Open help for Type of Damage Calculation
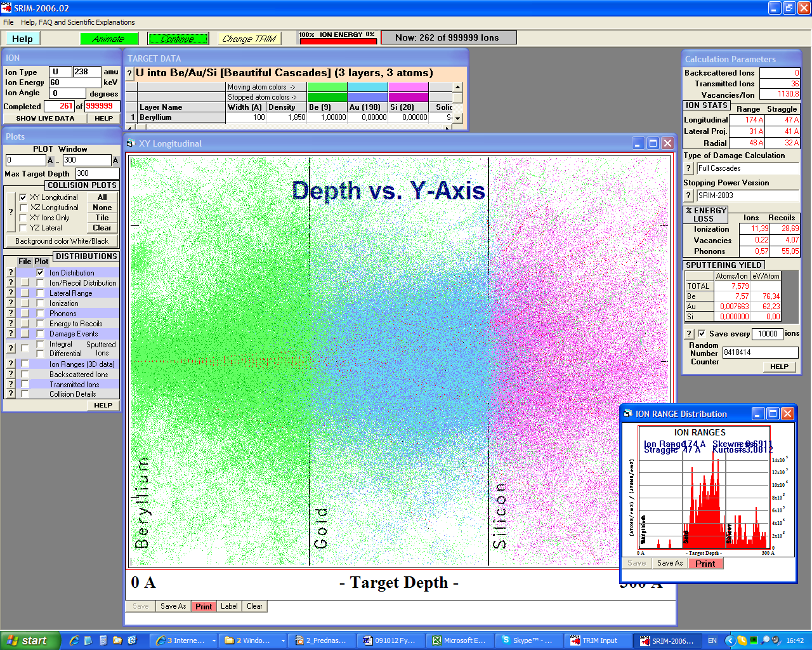Image resolution: width=812 pixels, height=650 pixels. click(x=689, y=168)
